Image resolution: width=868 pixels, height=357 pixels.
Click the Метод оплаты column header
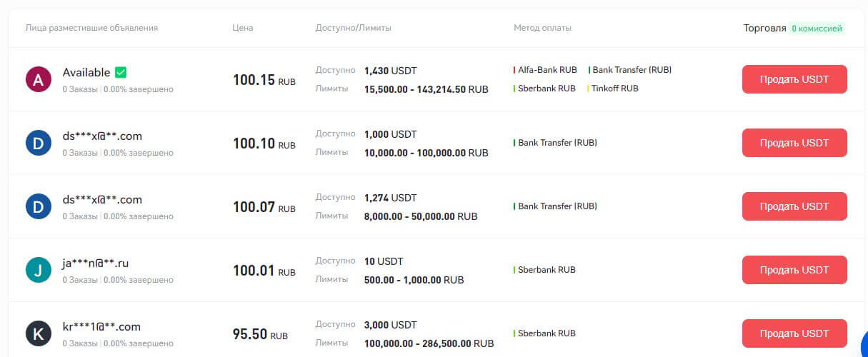pyautogui.click(x=542, y=28)
